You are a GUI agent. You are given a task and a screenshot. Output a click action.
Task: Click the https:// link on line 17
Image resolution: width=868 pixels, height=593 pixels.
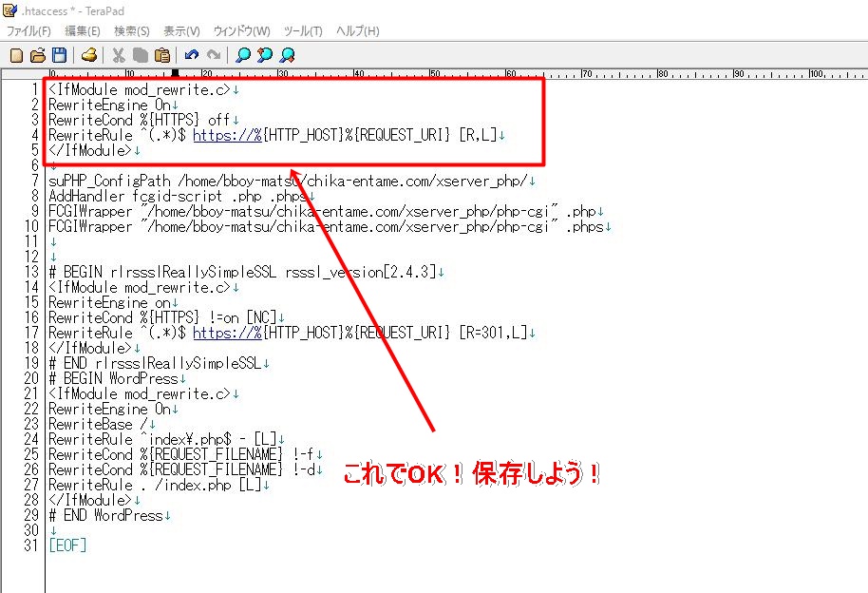(228, 333)
